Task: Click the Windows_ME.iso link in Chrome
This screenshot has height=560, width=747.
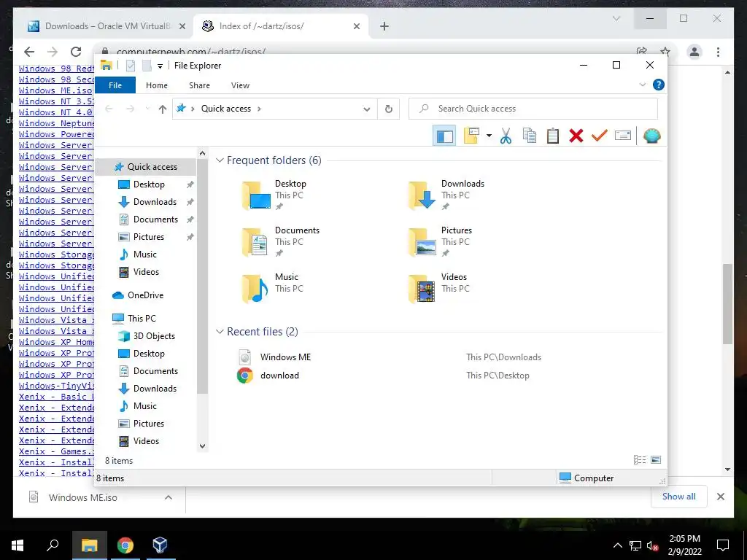Action: click(x=55, y=90)
